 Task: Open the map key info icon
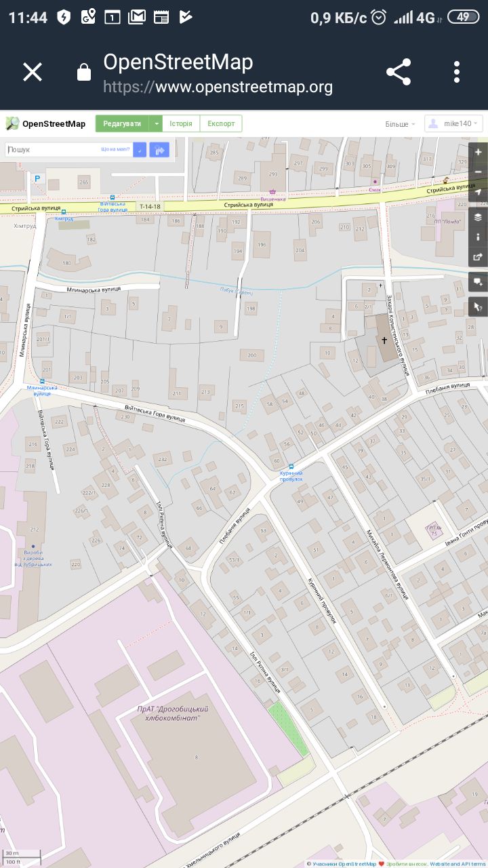[478, 237]
